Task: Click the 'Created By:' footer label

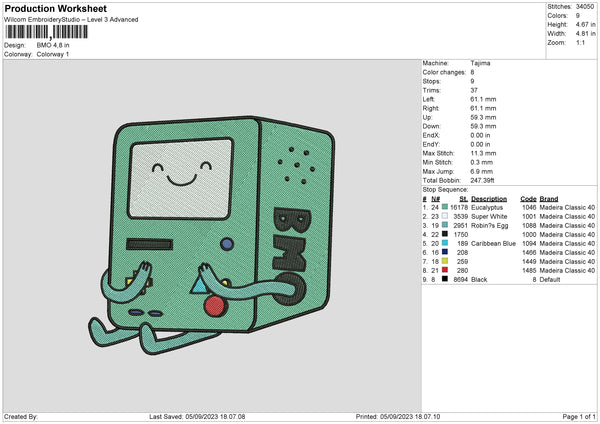Action: tap(21, 416)
